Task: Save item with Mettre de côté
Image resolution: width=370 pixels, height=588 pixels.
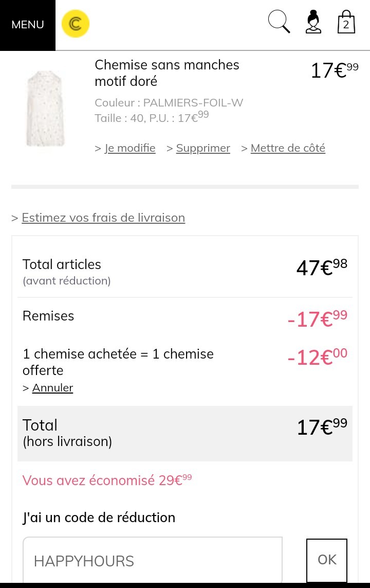Action: coord(288,148)
